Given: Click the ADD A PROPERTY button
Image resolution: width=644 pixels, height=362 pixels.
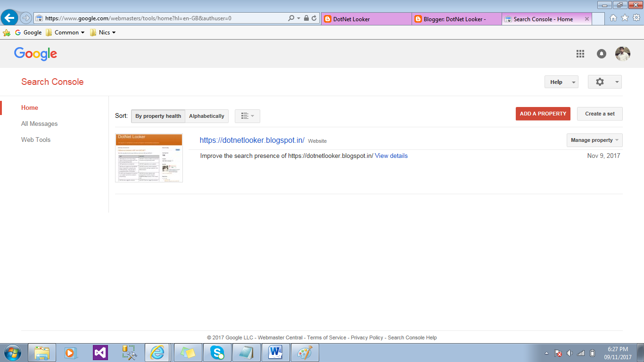Looking at the screenshot, I should [x=543, y=114].
